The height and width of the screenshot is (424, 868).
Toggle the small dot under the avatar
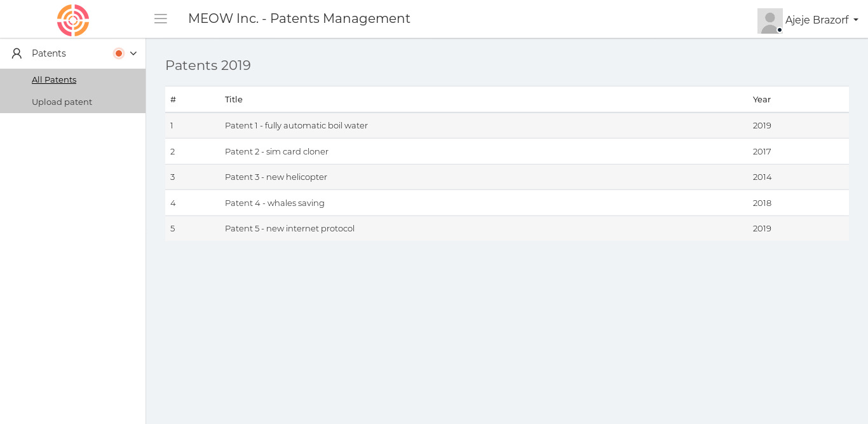click(780, 30)
